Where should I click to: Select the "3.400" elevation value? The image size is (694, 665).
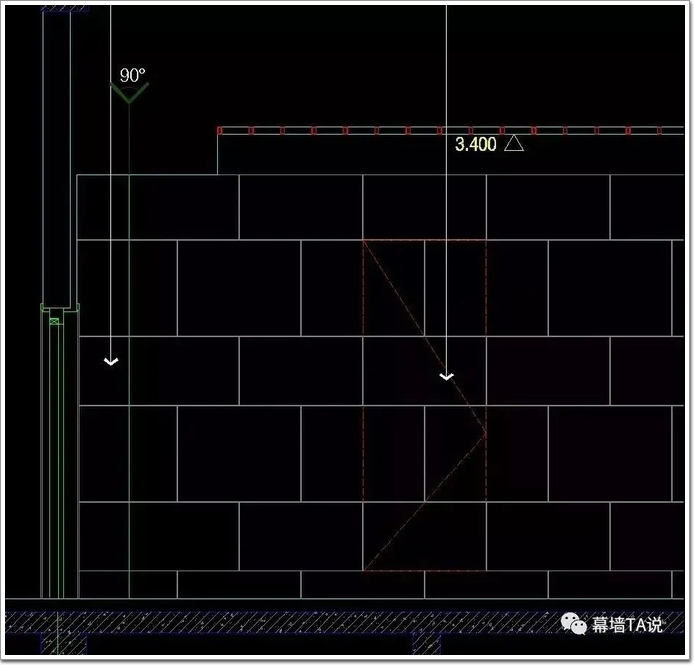pyautogui.click(x=476, y=144)
